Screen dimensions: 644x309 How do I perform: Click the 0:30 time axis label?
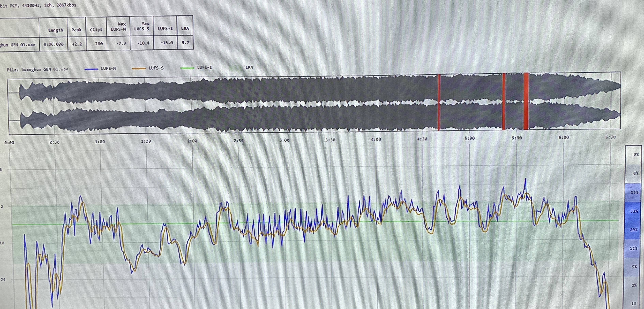coord(55,142)
